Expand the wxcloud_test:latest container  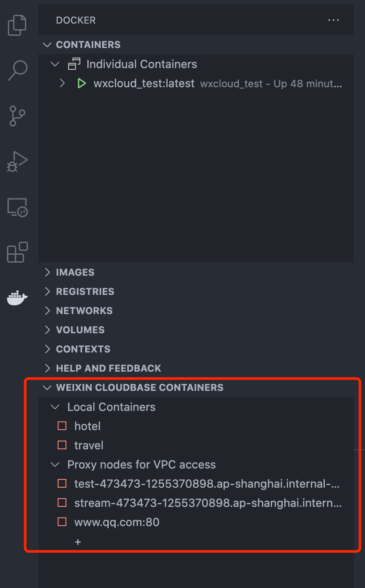(62, 83)
